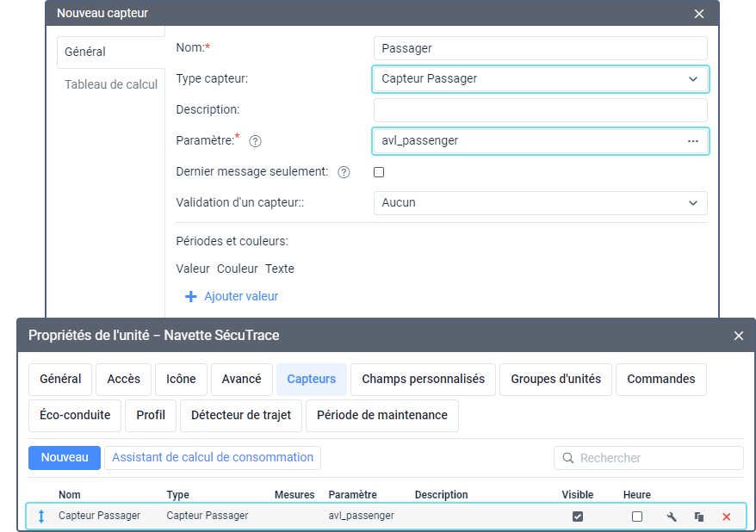Select the Éco-conduite tab
The height and width of the screenshot is (532, 756).
(75, 415)
